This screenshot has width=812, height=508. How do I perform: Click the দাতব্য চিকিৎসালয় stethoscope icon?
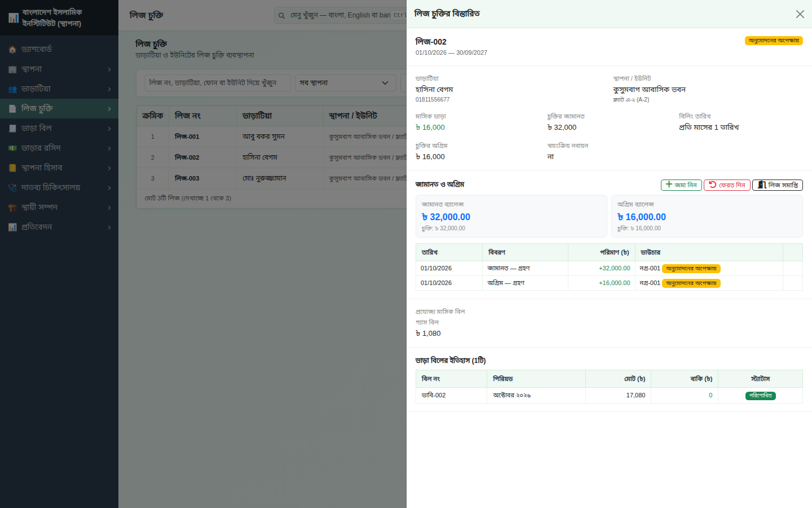[x=12, y=188]
